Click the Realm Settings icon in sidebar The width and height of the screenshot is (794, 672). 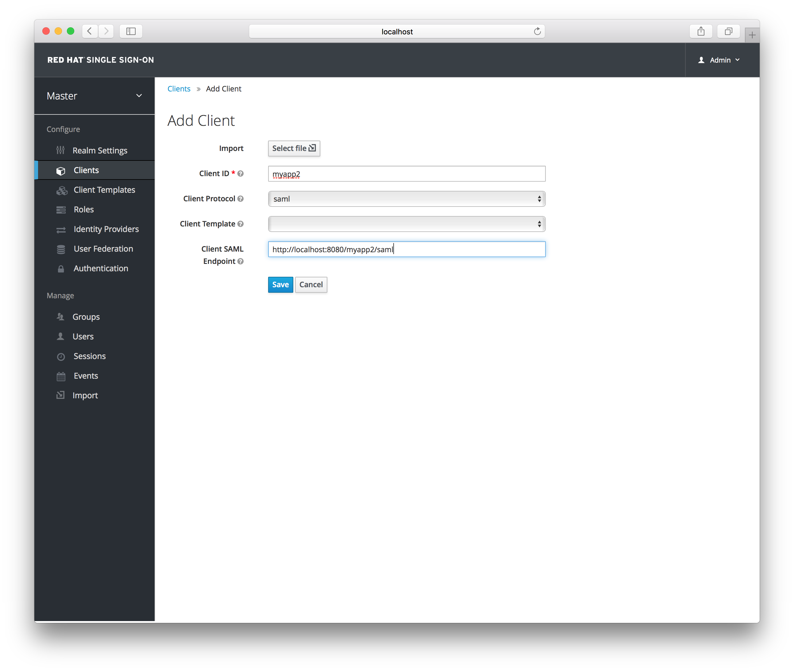(x=61, y=150)
